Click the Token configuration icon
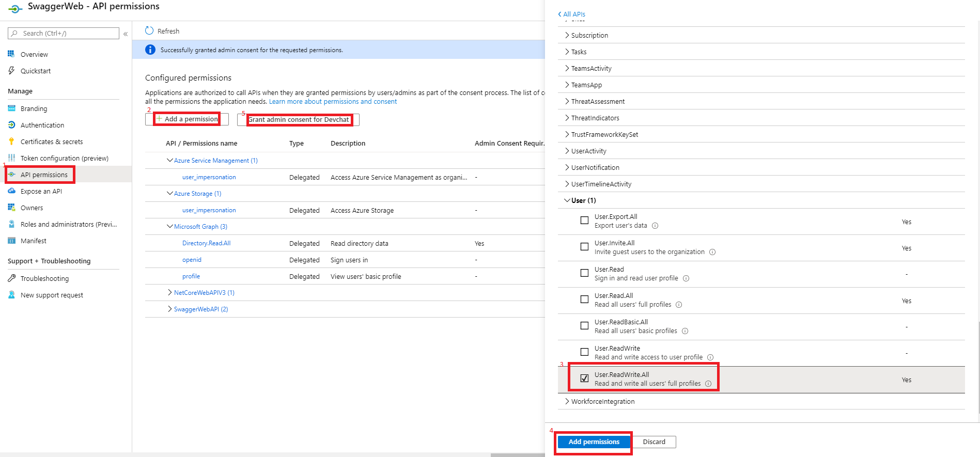The width and height of the screenshot is (980, 457). (11, 158)
